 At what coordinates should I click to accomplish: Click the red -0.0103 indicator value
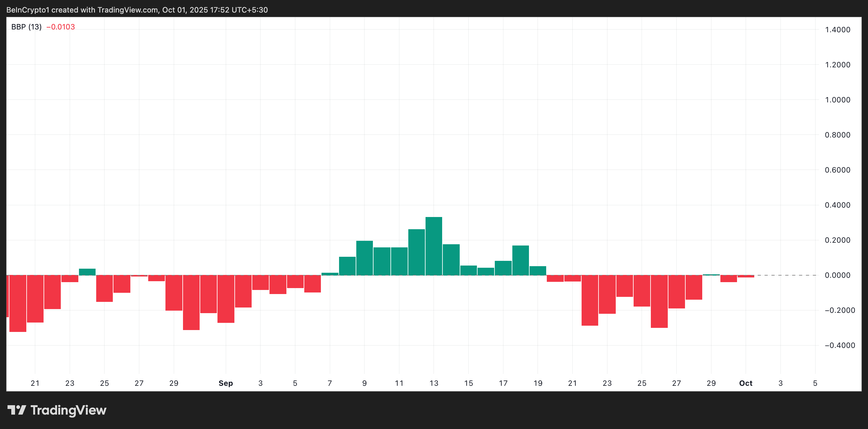(x=61, y=27)
